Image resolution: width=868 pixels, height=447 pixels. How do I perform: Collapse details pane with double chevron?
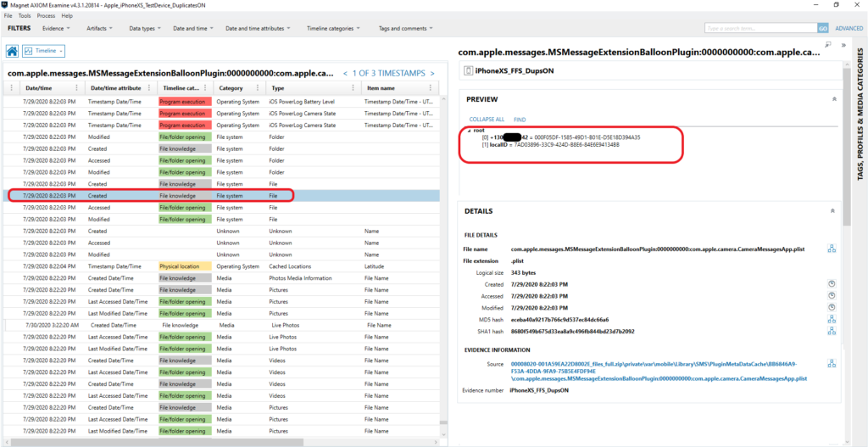coord(843,46)
